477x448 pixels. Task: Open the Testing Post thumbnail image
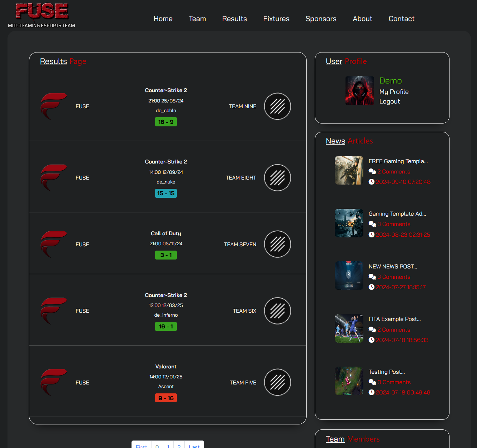coord(349,381)
